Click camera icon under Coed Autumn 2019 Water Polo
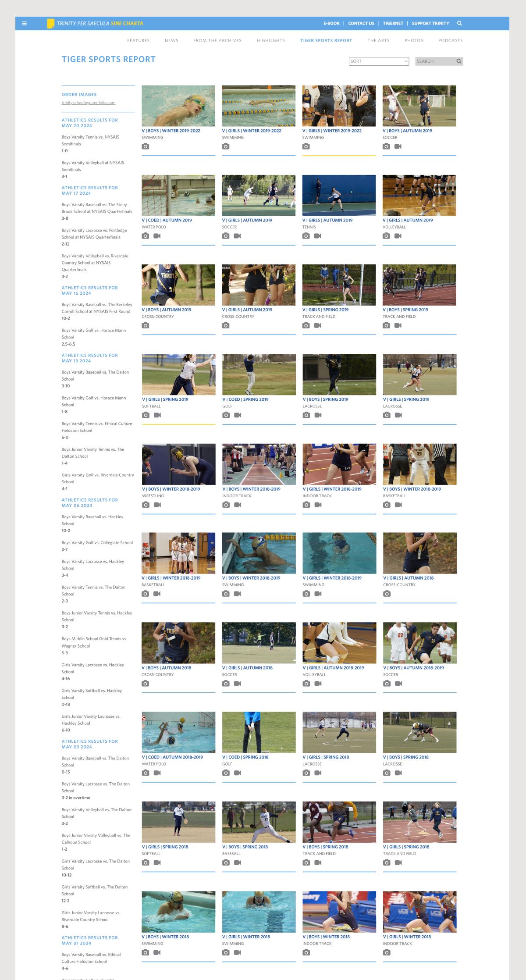The height and width of the screenshot is (980, 526). tap(146, 236)
